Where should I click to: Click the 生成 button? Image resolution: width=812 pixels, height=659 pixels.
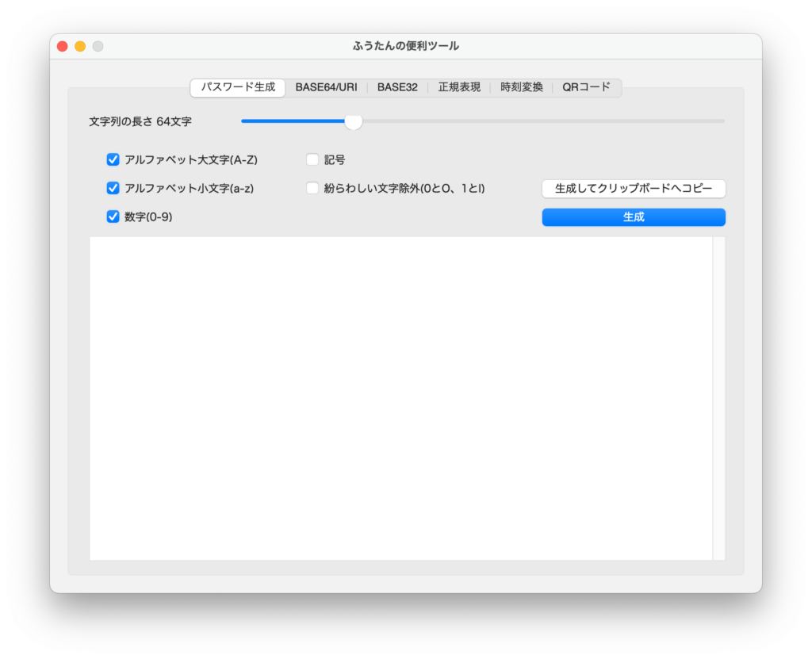[633, 216]
